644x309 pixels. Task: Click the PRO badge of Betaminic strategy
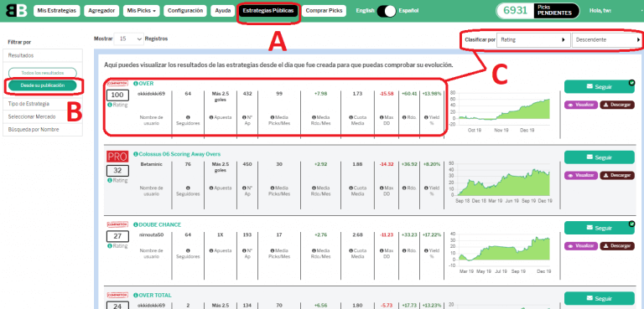pyautogui.click(x=117, y=157)
